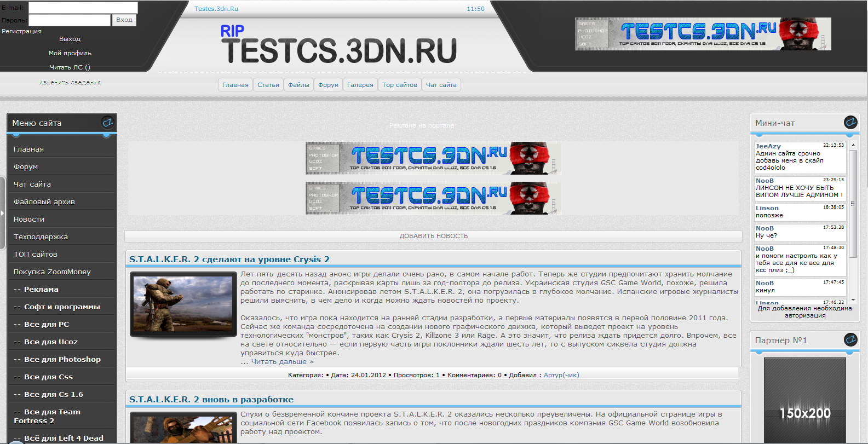The image size is (868, 444).
Task: Click JeeAzy username in mini-chat
Action: click(768, 146)
